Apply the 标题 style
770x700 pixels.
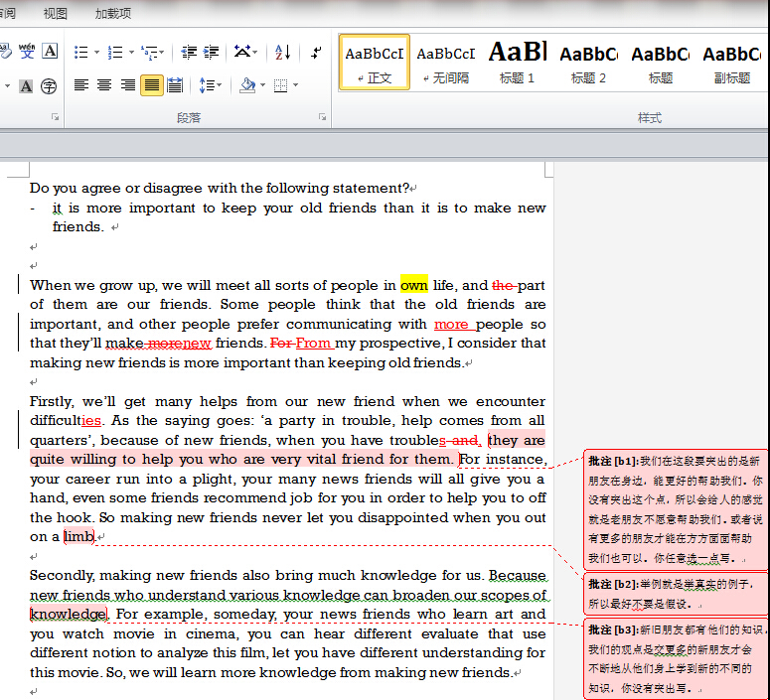pyautogui.click(x=660, y=63)
